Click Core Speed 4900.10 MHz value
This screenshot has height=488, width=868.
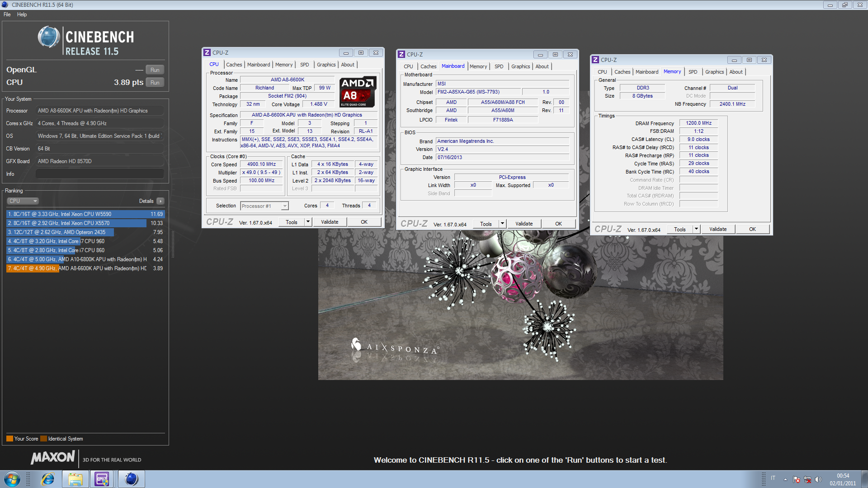pos(261,164)
